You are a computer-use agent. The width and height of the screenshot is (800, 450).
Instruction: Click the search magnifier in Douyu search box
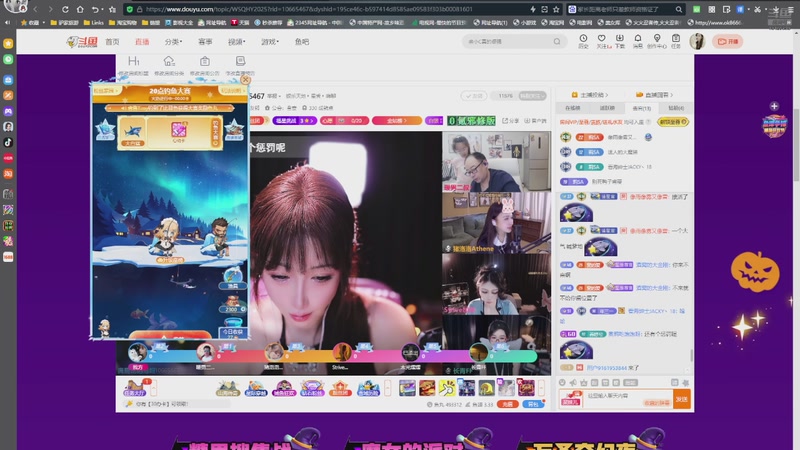(557, 41)
